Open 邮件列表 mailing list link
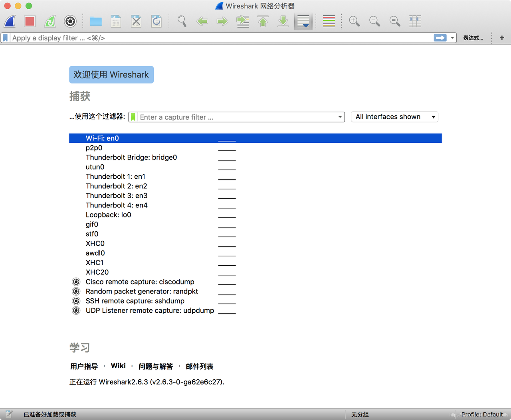The width and height of the screenshot is (511, 420). pos(200,366)
